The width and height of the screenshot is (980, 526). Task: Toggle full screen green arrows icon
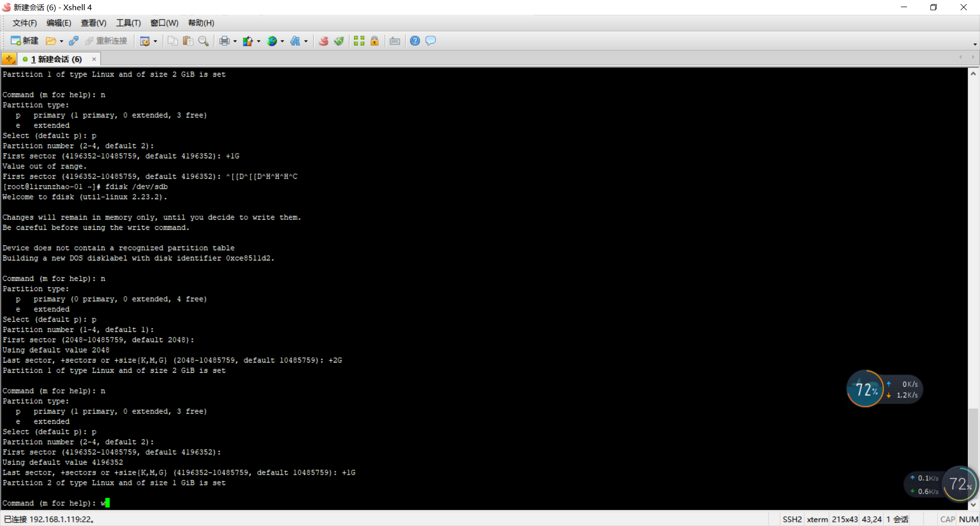(x=359, y=41)
